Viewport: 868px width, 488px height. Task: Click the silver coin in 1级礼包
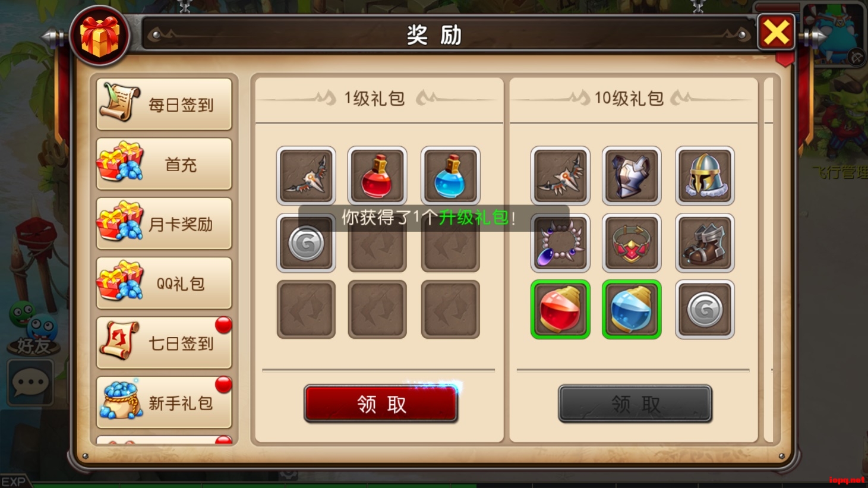306,243
